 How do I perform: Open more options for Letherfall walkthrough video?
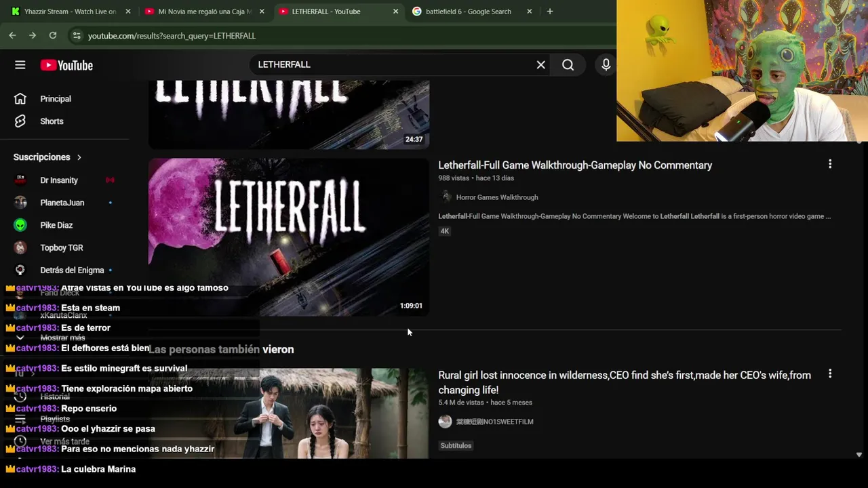[830, 164]
